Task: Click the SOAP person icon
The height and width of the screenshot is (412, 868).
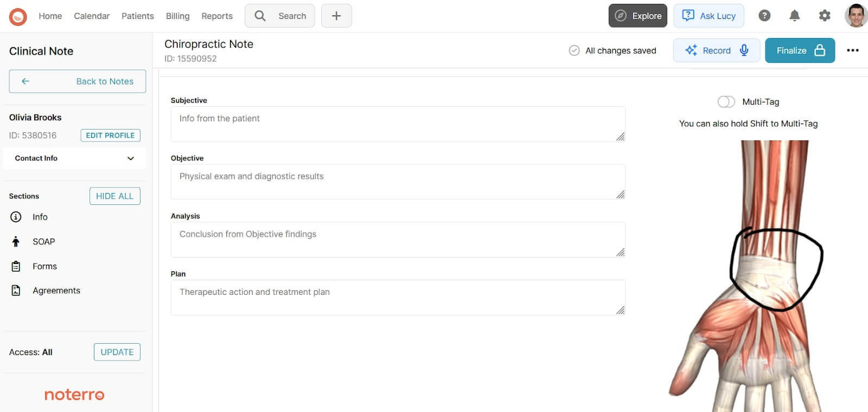Action: click(x=16, y=242)
